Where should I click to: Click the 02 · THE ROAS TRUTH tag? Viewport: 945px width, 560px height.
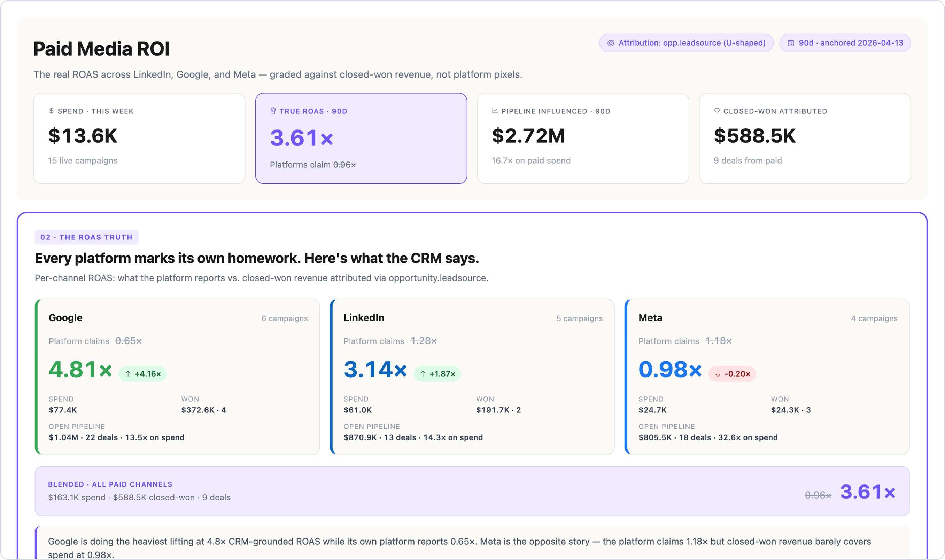click(x=86, y=237)
